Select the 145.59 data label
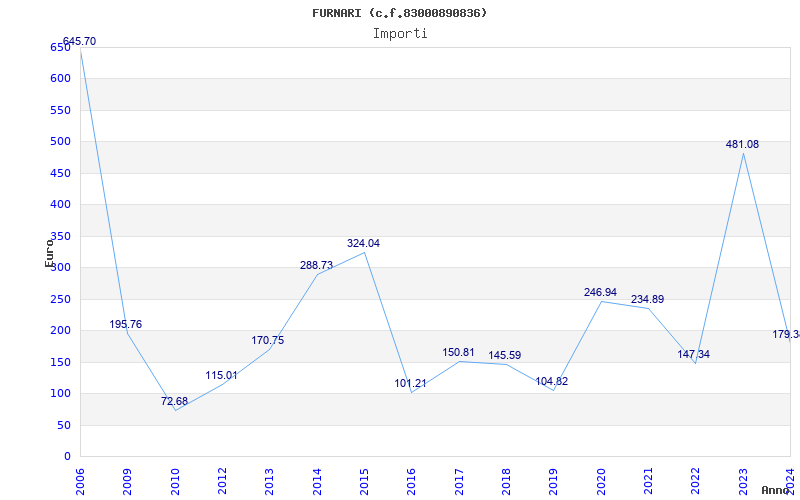The width and height of the screenshot is (800, 500). (x=505, y=356)
